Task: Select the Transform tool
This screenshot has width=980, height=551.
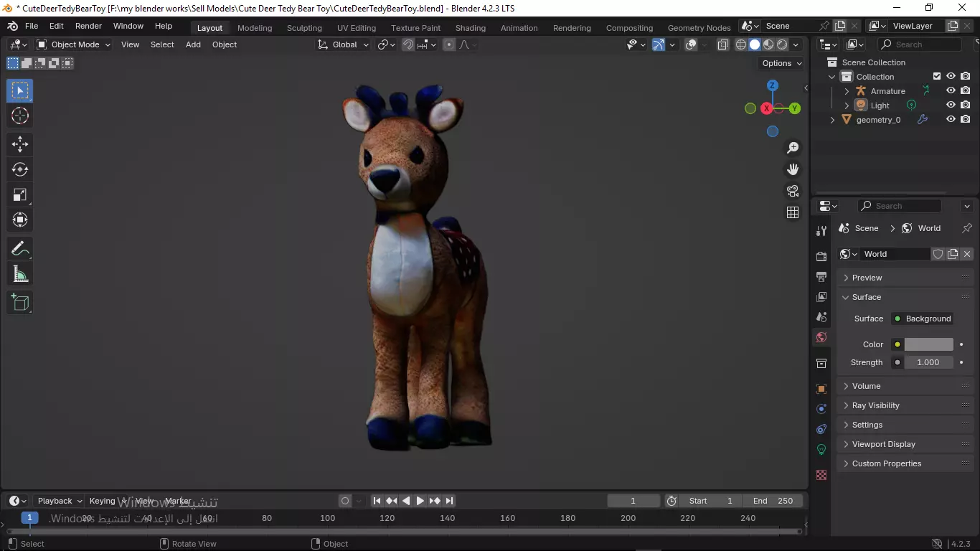Action: [20, 220]
